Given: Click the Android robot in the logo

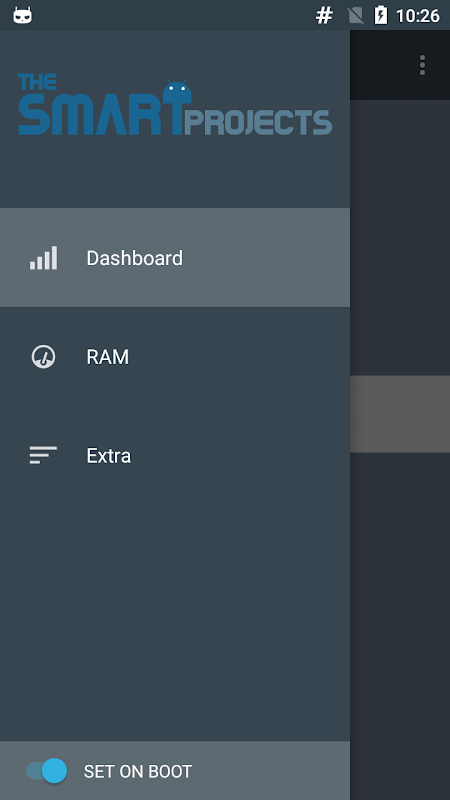Looking at the screenshot, I should pos(178,92).
